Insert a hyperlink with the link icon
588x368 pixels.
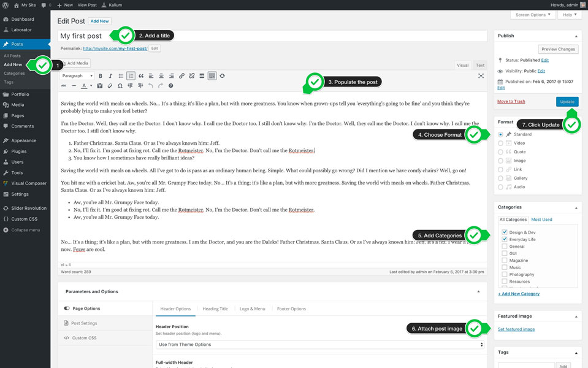tap(181, 75)
